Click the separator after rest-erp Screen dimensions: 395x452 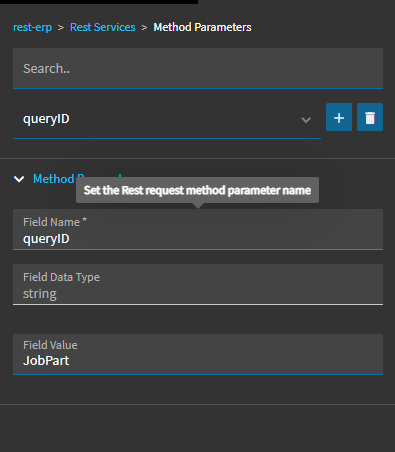(x=61, y=27)
